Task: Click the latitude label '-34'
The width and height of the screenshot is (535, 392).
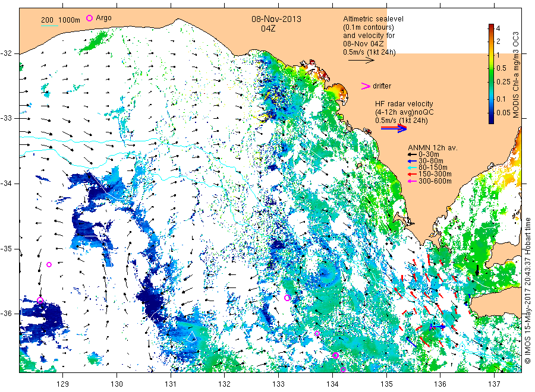Action: 6,184
